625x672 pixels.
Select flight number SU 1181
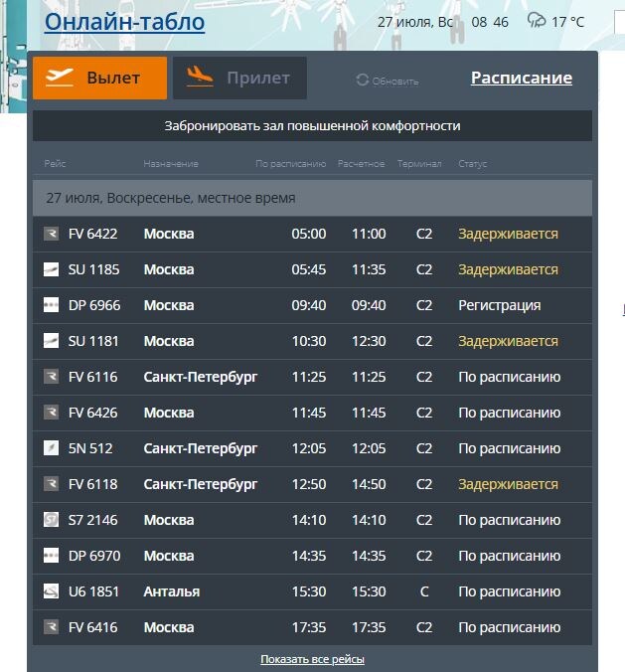pos(93,341)
